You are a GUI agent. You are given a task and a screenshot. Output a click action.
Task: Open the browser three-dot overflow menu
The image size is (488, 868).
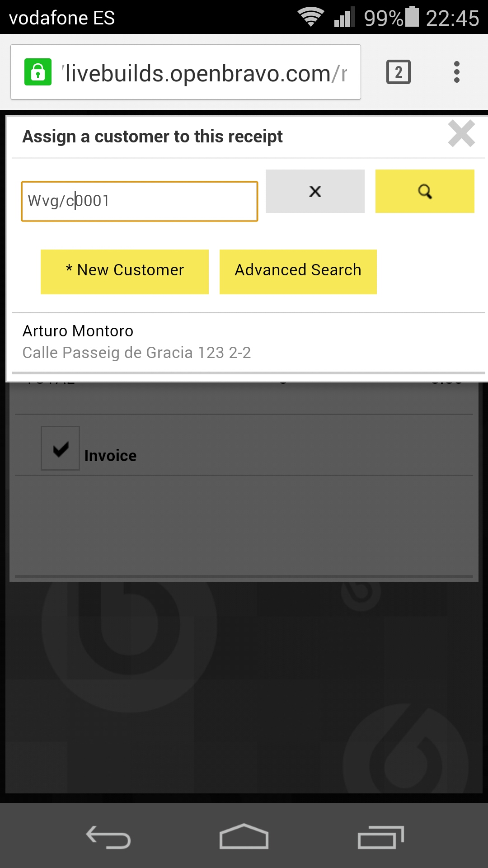click(457, 72)
